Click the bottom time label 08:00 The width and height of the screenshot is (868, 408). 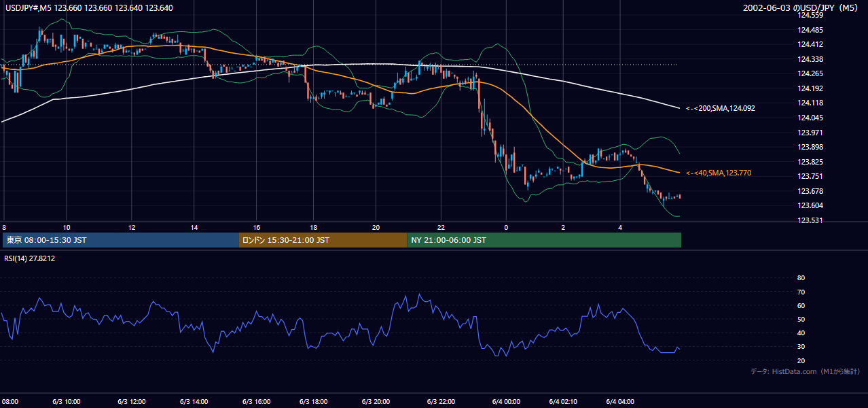pyautogui.click(x=10, y=402)
